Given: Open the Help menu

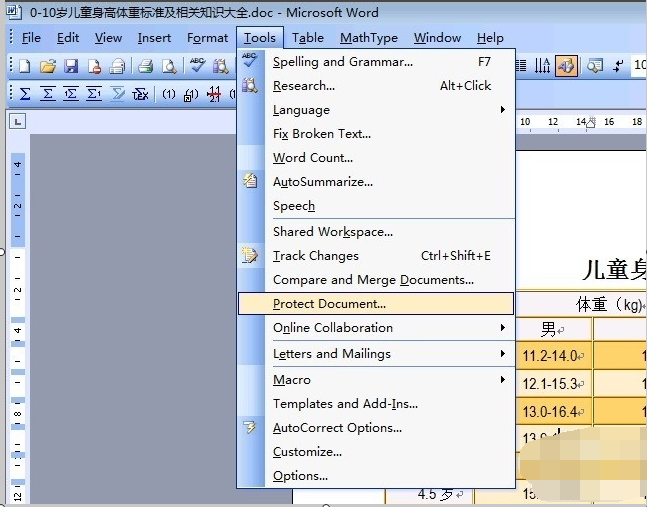Looking at the screenshot, I should 490,38.
